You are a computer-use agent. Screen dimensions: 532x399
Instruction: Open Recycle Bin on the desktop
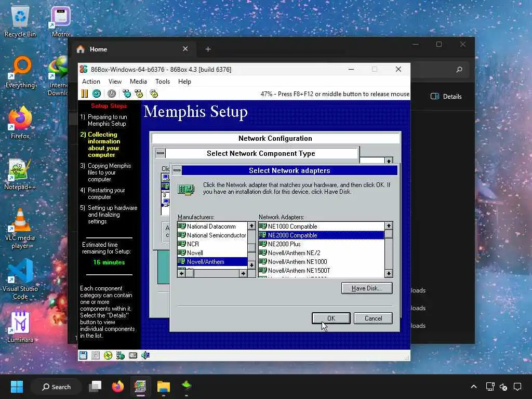tap(20, 22)
